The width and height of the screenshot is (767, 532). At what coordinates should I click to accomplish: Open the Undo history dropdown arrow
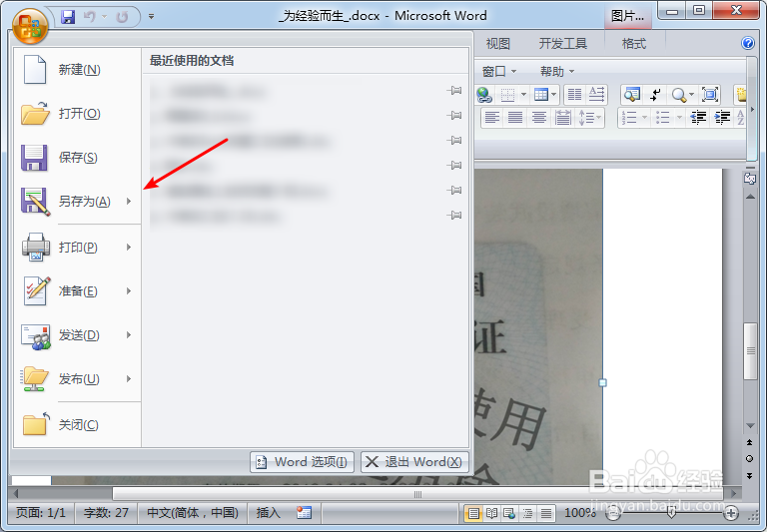click(x=104, y=17)
